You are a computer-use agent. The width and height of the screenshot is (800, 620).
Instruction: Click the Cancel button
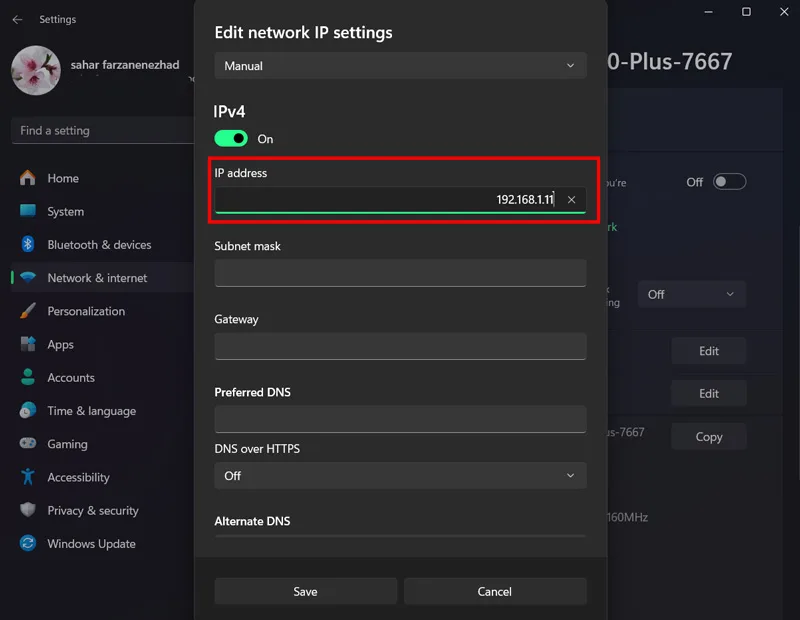[495, 591]
